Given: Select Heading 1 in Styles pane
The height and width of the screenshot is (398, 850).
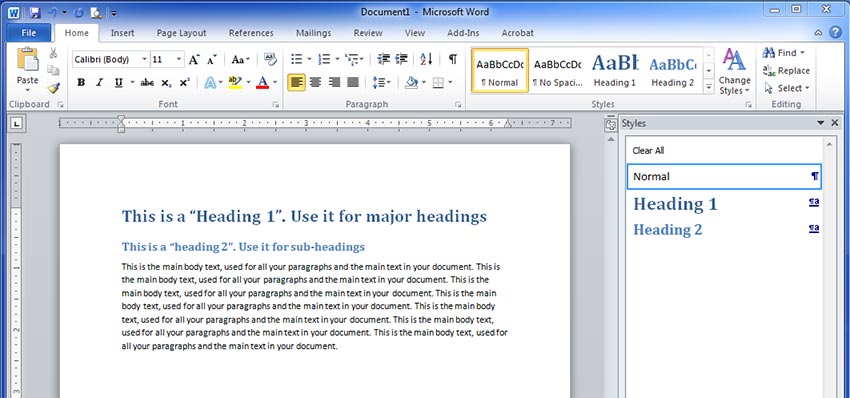Looking at the screenshot, I should click(724, 204).
